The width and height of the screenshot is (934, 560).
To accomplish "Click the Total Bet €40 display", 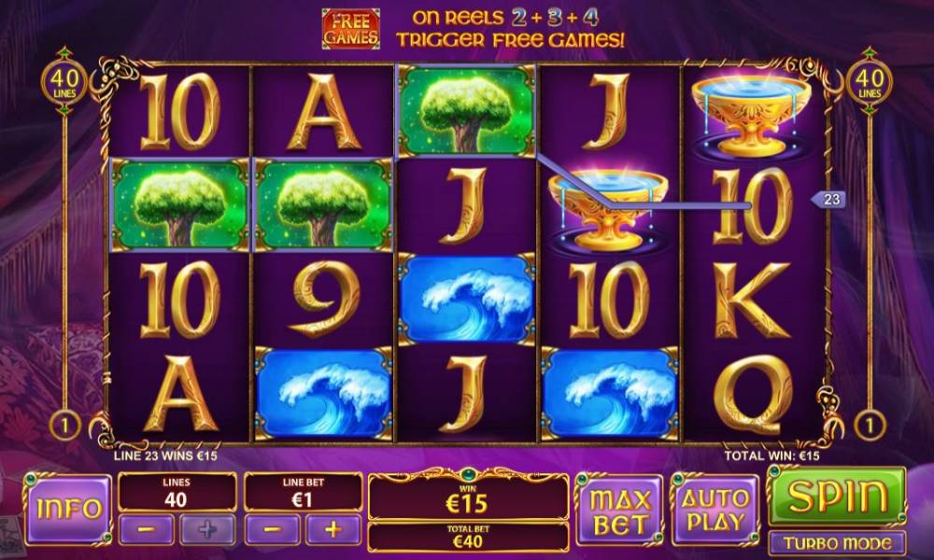I will pos(468,537).
